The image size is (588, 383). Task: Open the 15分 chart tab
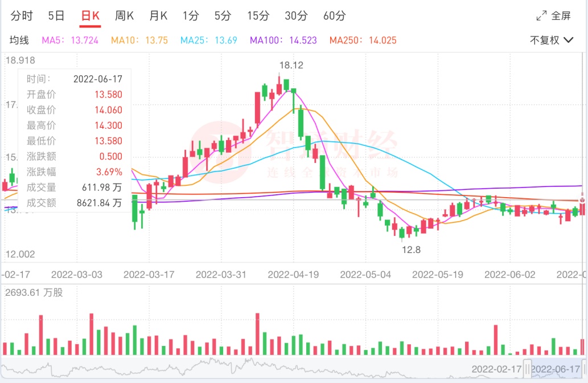point(258,16)
